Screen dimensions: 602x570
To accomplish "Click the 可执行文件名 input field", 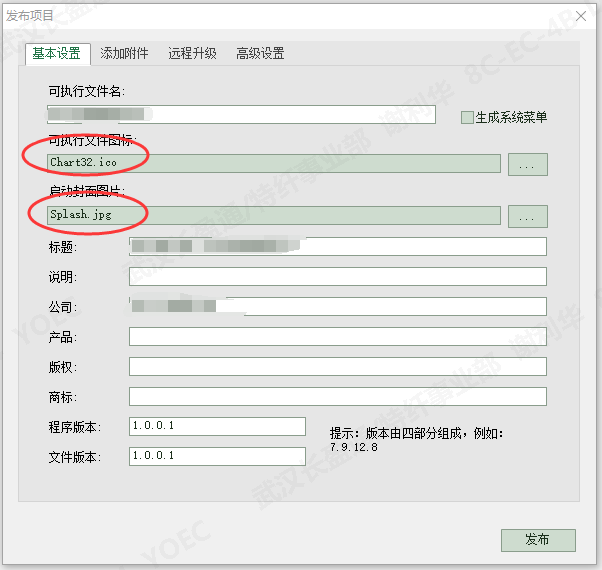I will pyautogui.click(x=242, y=115).
